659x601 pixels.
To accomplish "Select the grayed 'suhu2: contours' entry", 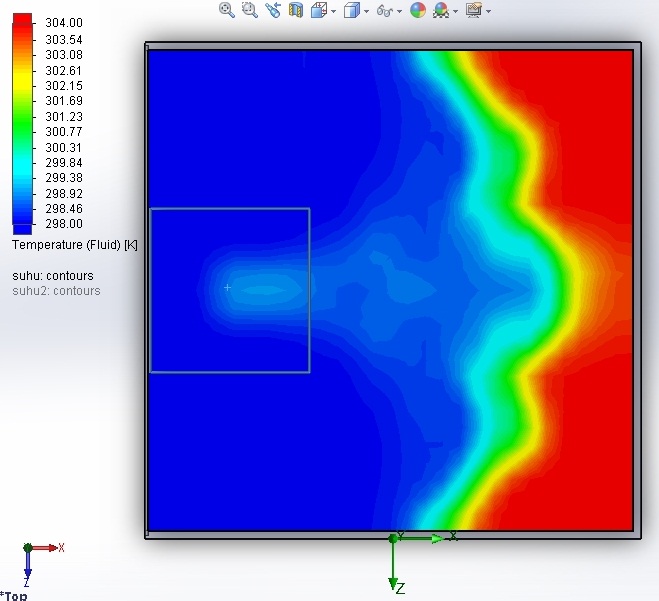I will tap(56, 291).
